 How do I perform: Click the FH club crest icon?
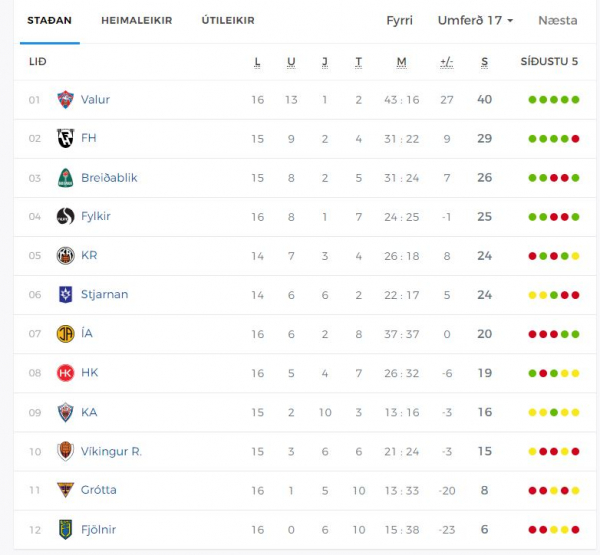point(65,138)
